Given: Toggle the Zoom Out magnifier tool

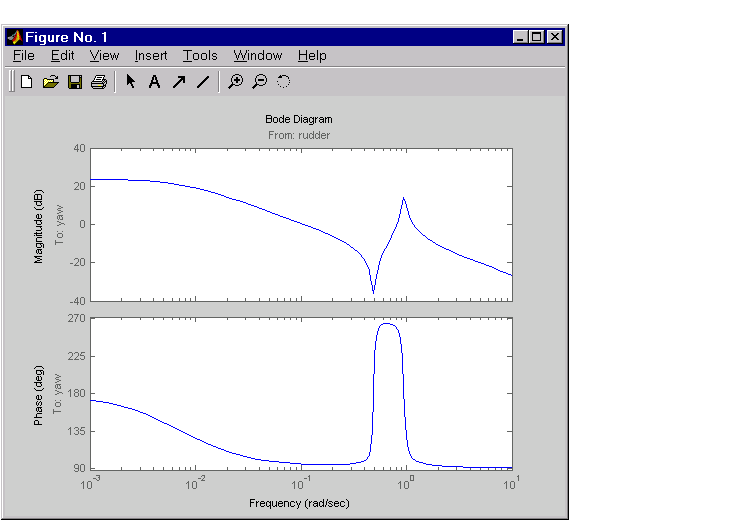Looking at the screenshot, I should [x=259, y=82].
